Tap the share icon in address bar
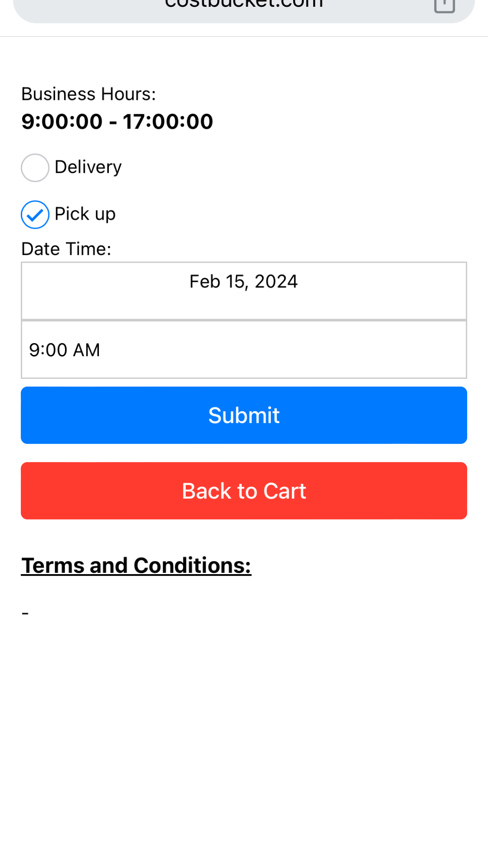Viewport: 488px width, 868px height. point(444,5)
